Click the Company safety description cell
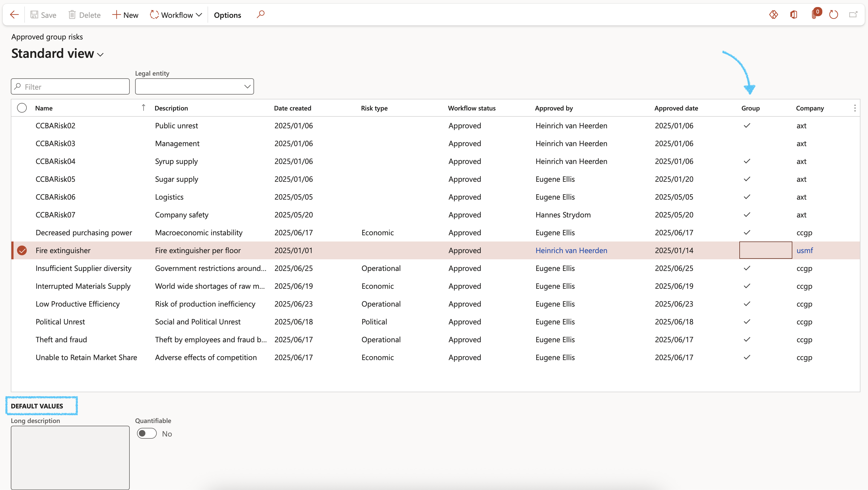 coord(182,215)
